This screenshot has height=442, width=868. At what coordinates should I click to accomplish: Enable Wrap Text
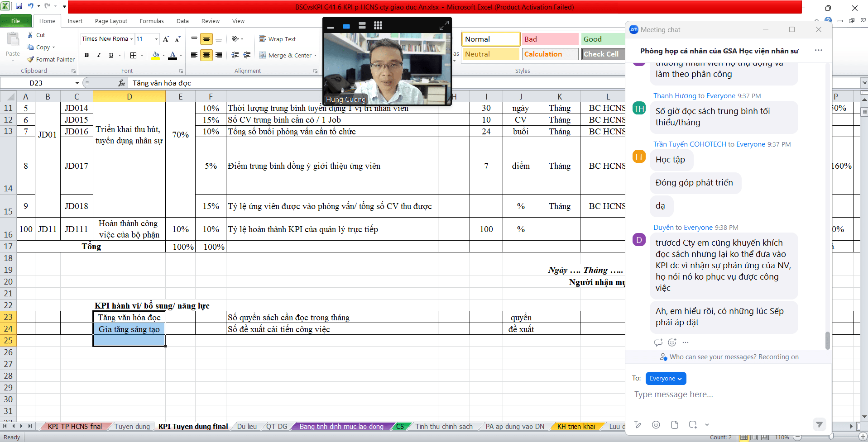point(277,39)
